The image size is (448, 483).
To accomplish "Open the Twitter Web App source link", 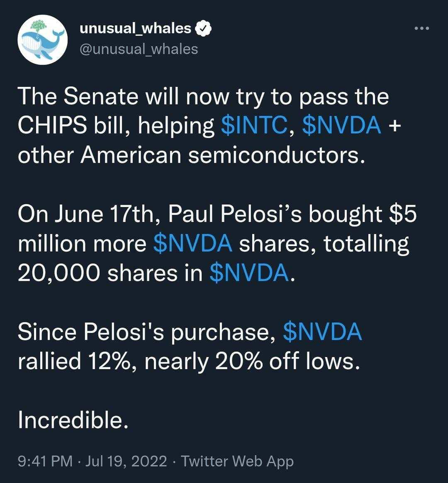I will tap(238, 461).
